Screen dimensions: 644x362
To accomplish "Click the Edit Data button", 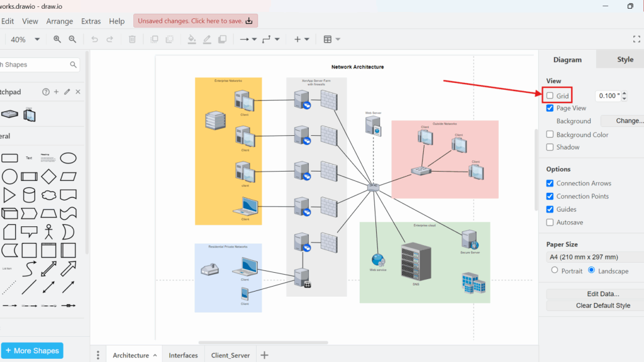I will pyautogui.click(x=594, y=293).
